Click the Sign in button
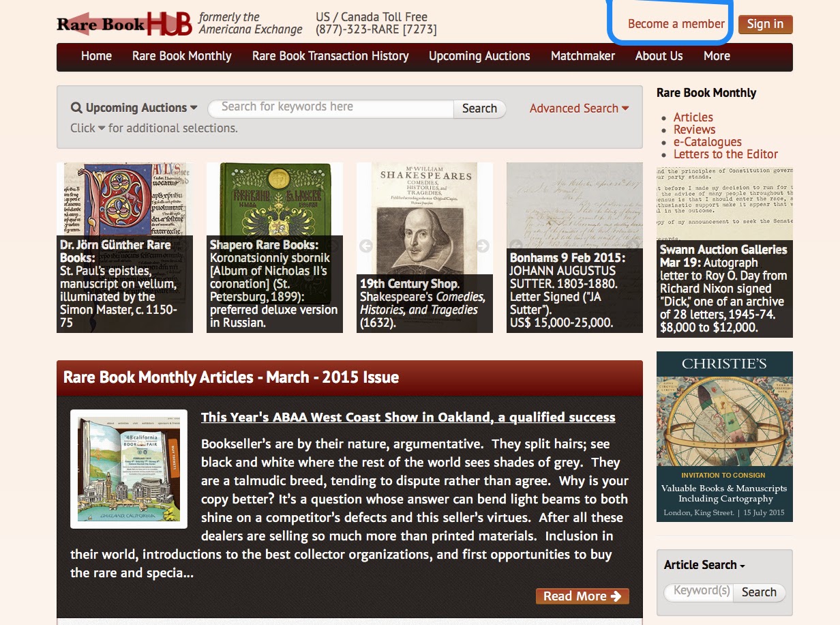 click(765, 24)
